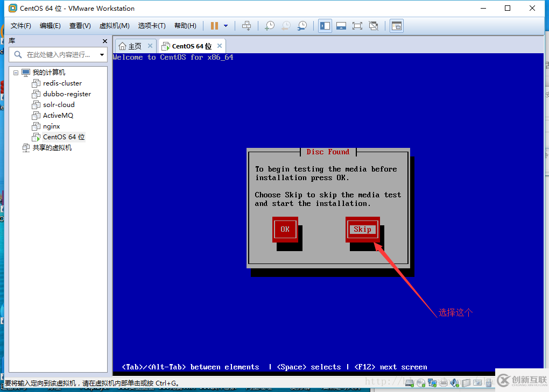This screenshot has height=392, width=549.
Task: Select the dubbo-register virtual machine
Action: pyautogui.click(x=67, y=94)
